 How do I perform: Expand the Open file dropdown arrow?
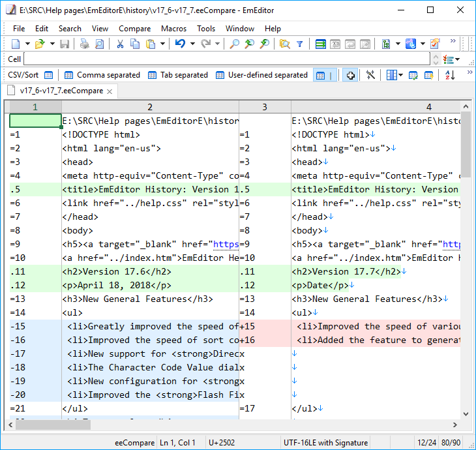[x=52, y=44]
